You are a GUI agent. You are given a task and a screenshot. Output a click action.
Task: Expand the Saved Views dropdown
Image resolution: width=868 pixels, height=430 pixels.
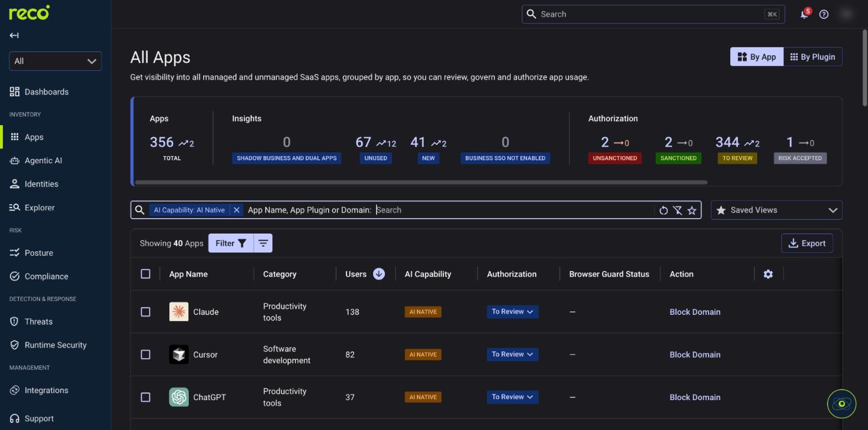pyautogui.click(x=776, y=210)
